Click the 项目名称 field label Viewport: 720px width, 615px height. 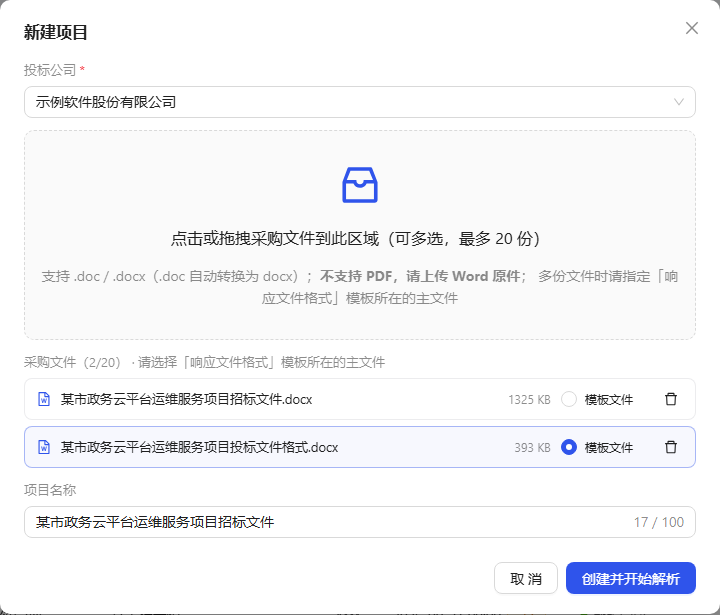tap(50, 490)
